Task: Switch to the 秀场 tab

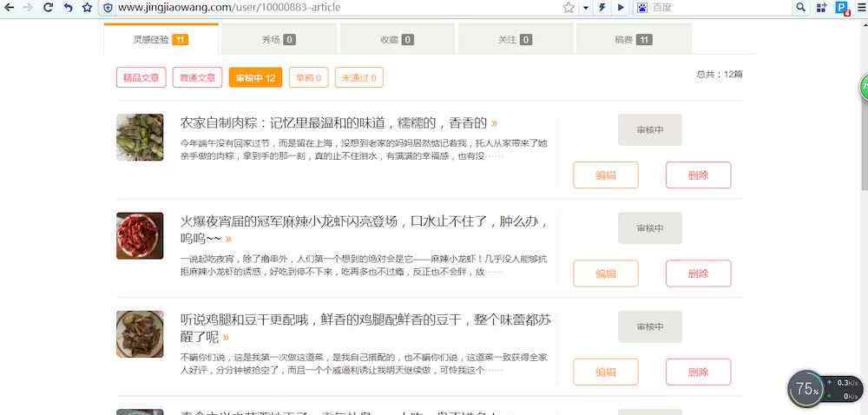Action: coord(279,39)
